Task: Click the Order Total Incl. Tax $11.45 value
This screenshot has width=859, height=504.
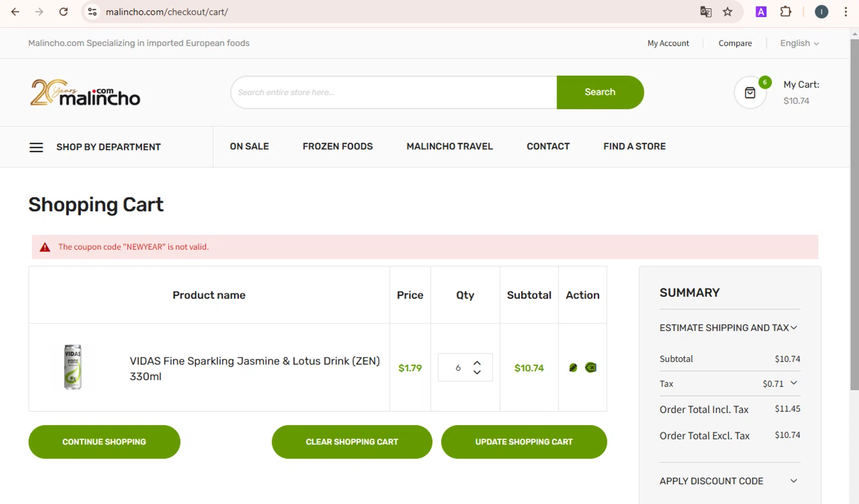Action: (x=787, y=409)
